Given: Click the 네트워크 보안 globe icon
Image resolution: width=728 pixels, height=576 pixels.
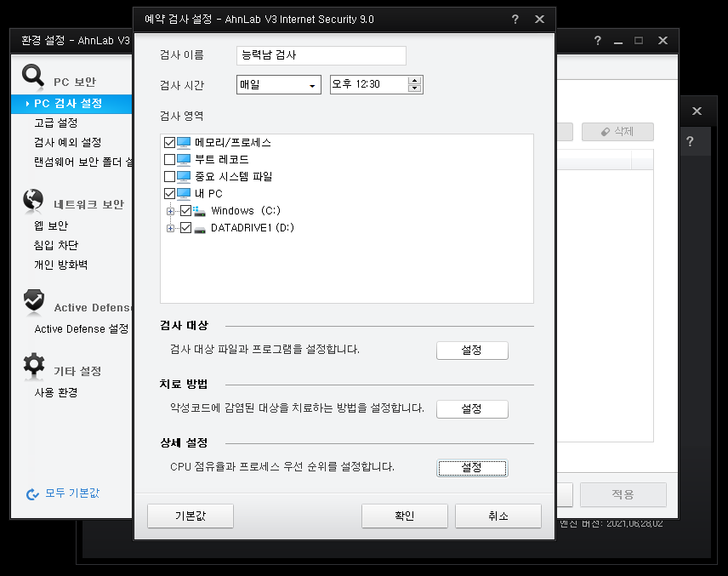Looking at the screenshot, I should point(33,200).
